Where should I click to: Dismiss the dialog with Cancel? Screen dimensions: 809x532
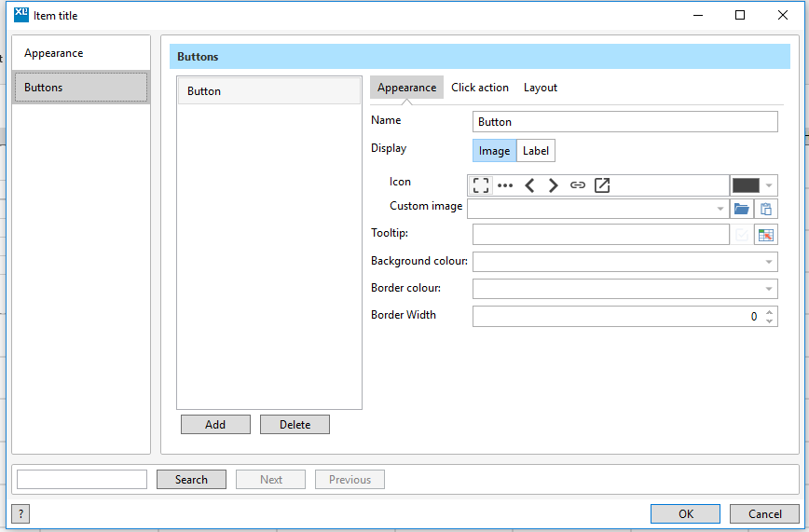(x=764, y=514)
